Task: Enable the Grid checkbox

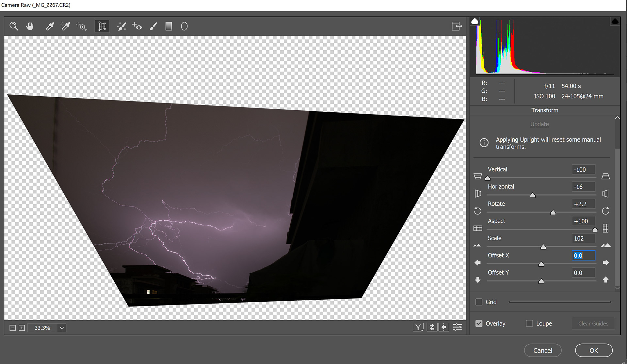Action: coord(479,302)
